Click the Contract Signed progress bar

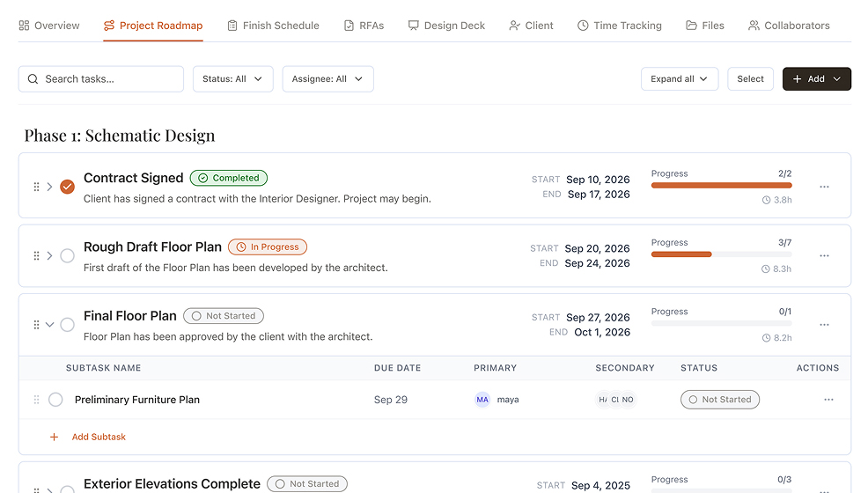[721, 186]
